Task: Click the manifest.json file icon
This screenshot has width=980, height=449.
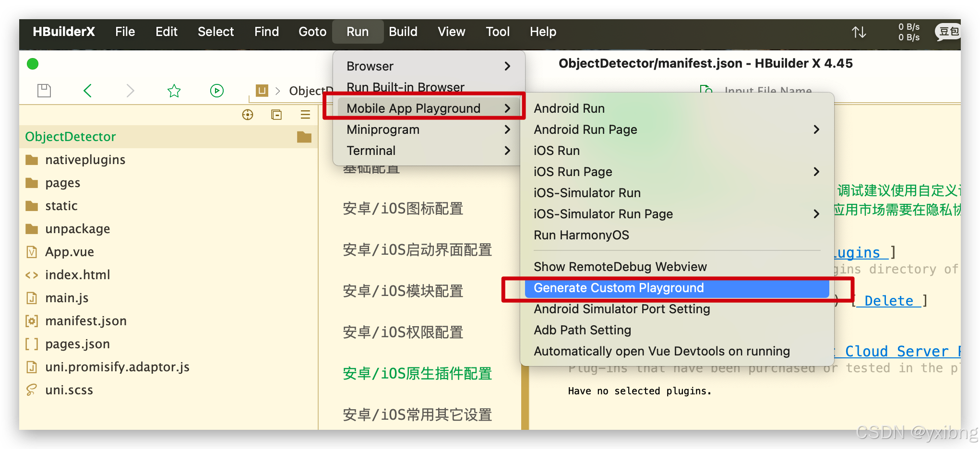Action: pos(32,321)
